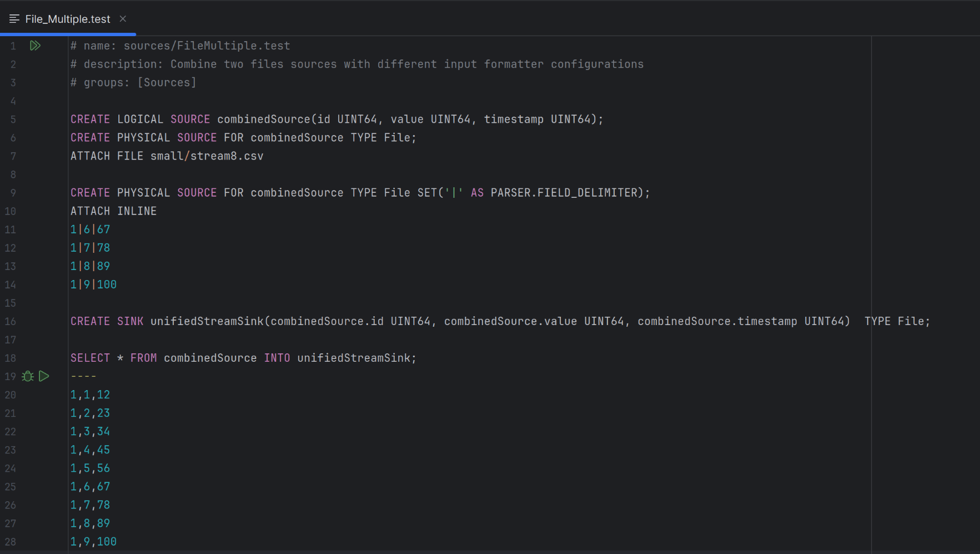Select the File_Multiple.test editor tab
The width and height of the screenshot is (980, 554).
coord(68,19)
